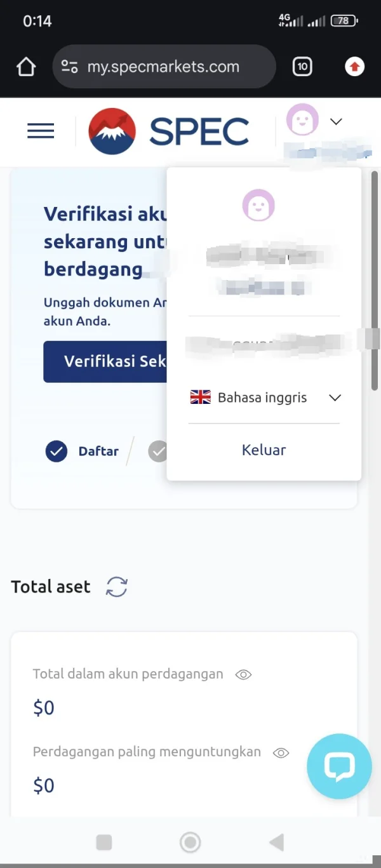The height and width of the screenshot is (868, 381).
Task: Tap the my.specmarkets.com address bar
Action: tap(163, 67)
